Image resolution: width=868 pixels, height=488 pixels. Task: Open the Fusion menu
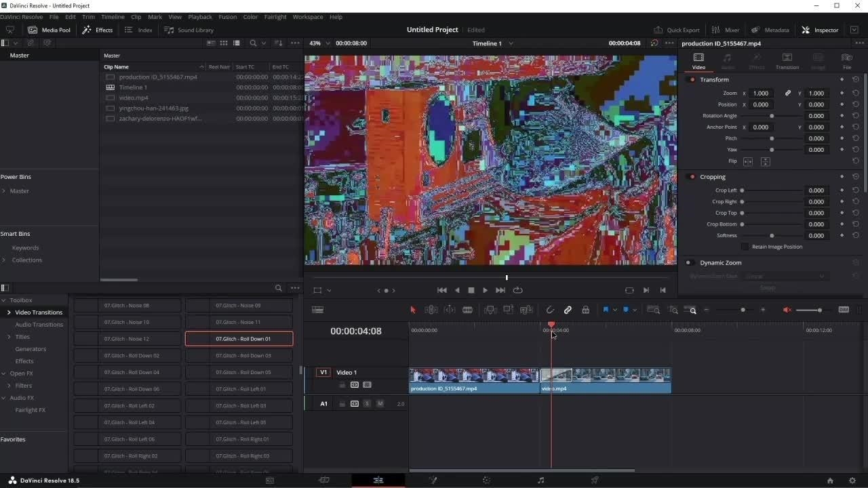[227, 17]
